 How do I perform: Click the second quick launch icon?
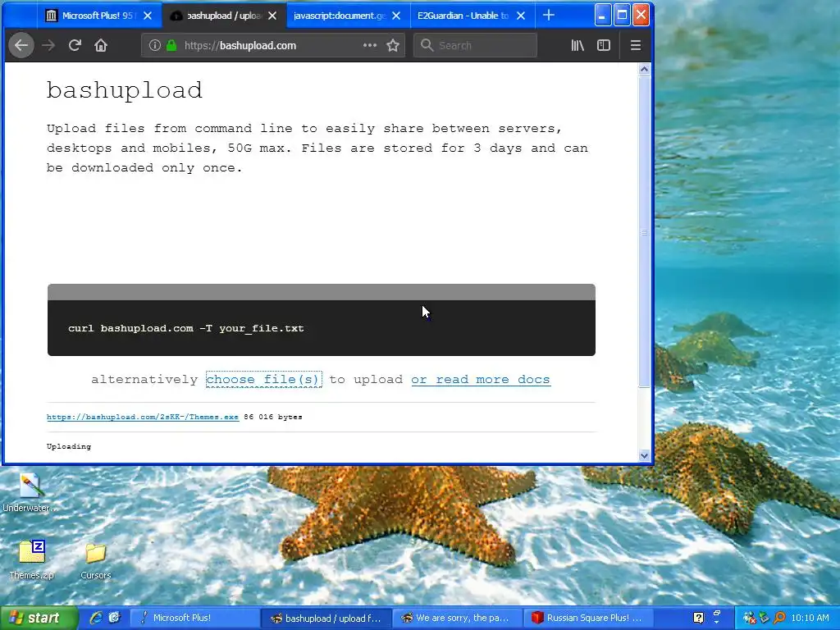tap(114, 618)
